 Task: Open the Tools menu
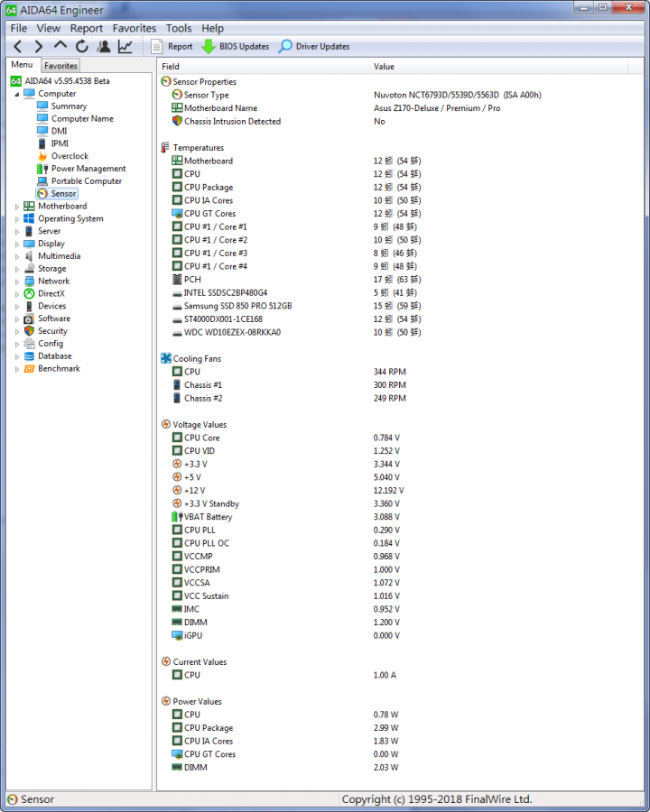[179, 29]
